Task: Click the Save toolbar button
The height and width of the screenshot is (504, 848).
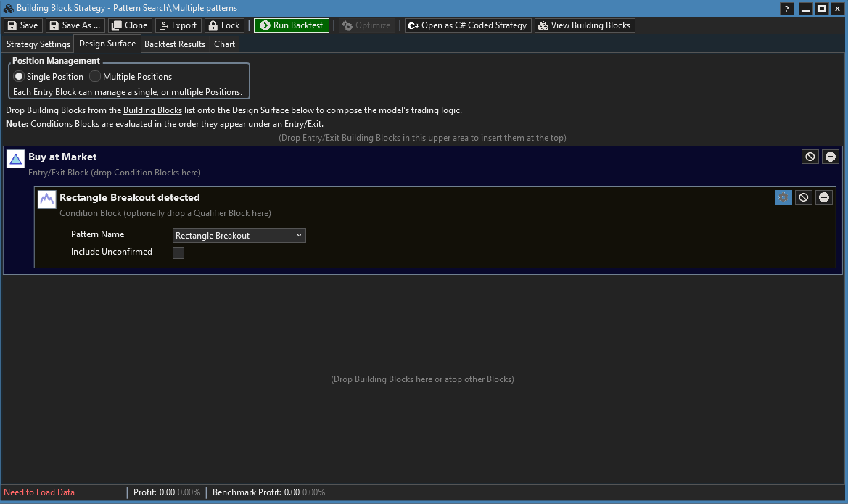Action: tap(22, 25)
